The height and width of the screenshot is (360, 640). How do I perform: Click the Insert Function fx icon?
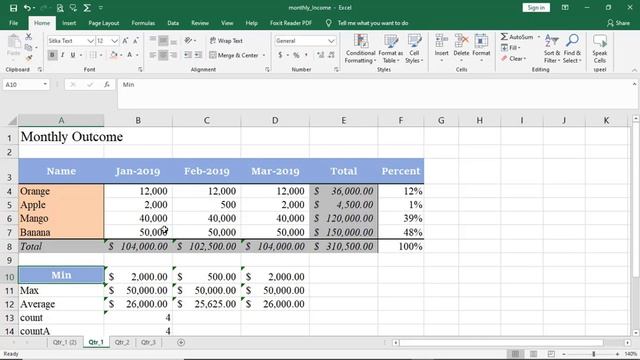[107, 84]
